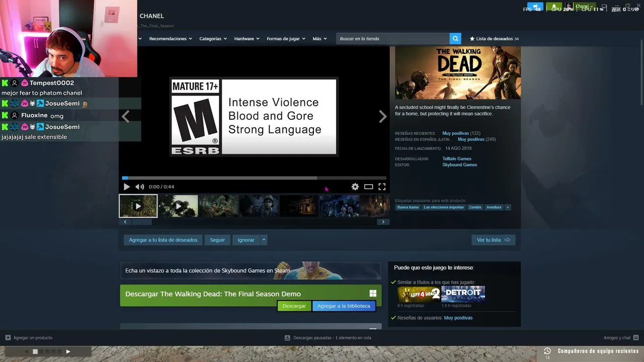Screen dimensions: 644x362
Task: Click Ver tu lista button
Action: tap(494, 240)
